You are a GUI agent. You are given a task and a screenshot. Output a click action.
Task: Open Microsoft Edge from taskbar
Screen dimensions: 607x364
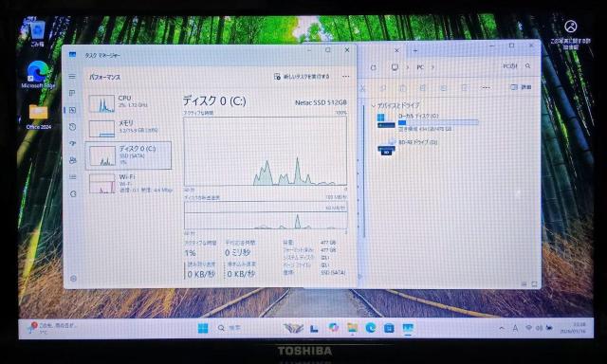pyautogui.click(x=371, y=328)
